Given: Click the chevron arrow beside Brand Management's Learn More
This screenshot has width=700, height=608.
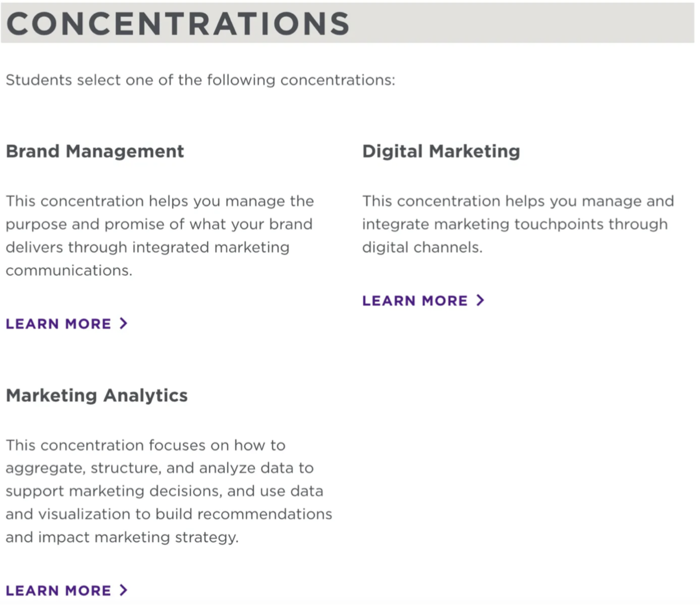Looking at the screenshot, I should pos(123,323).
